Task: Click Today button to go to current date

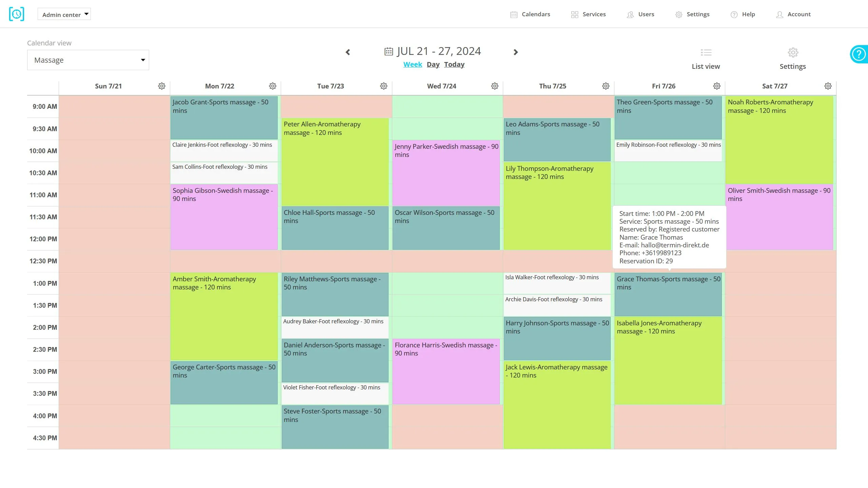Action: [x=454, y=64]
